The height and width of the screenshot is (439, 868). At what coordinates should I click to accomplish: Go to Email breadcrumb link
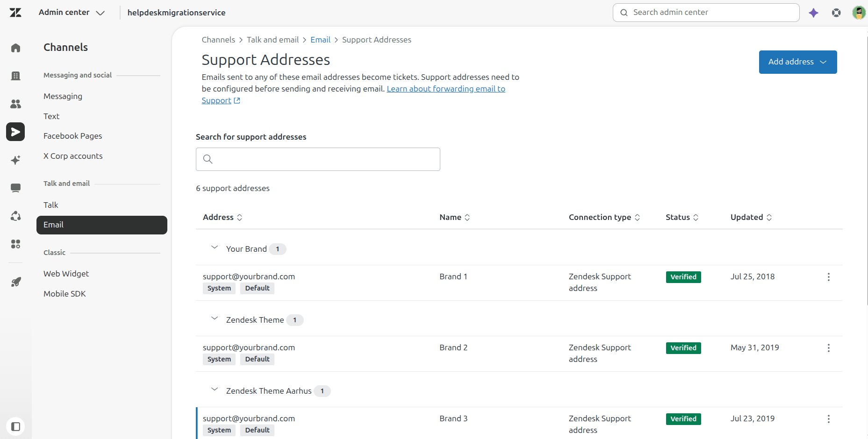320,40
